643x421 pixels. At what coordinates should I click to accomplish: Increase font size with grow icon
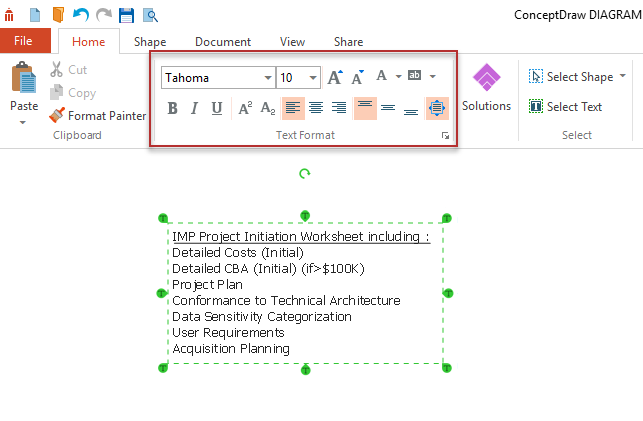click(336, 77)
